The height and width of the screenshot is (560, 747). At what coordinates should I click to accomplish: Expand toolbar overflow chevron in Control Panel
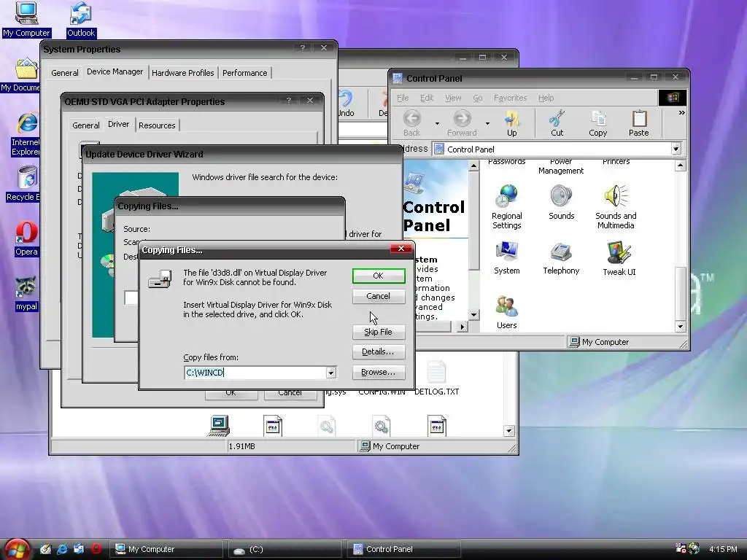pyautogui.click(x=682, y=113)
